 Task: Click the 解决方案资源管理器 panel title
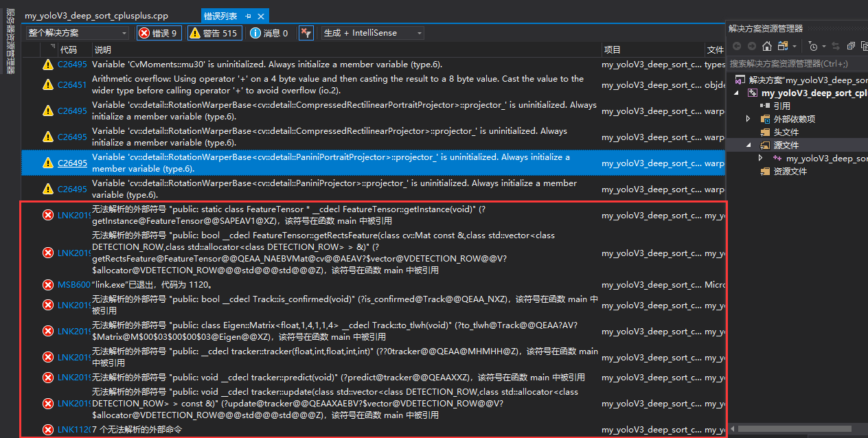tap(766, 28)
